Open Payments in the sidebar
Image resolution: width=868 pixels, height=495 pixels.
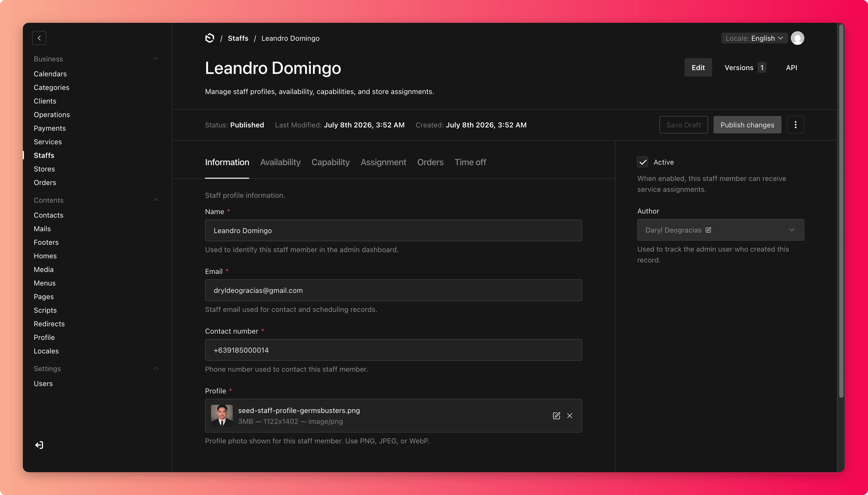tap(50, 128)
